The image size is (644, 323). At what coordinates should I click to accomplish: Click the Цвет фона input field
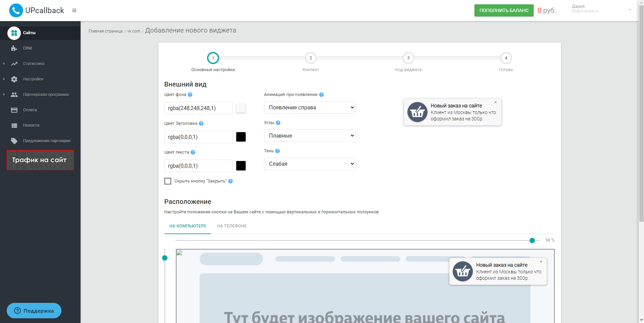coord(198,108)
